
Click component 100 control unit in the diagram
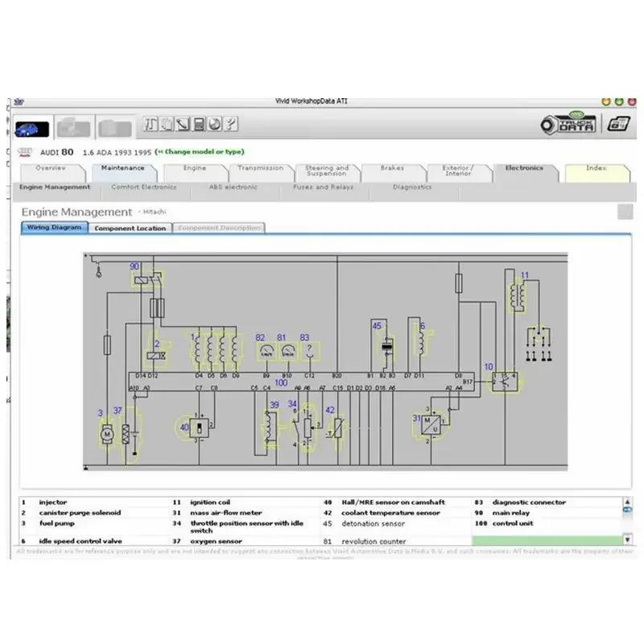tap(301, 382)
